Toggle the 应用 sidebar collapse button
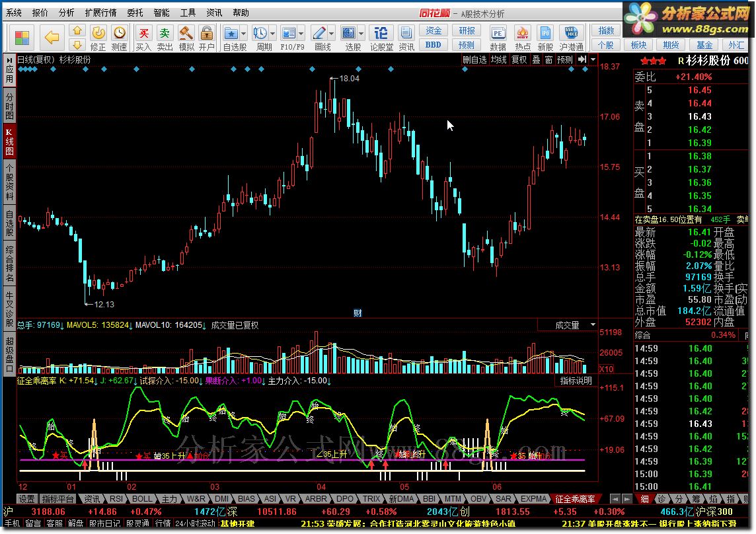 click(x=9, y=71)
